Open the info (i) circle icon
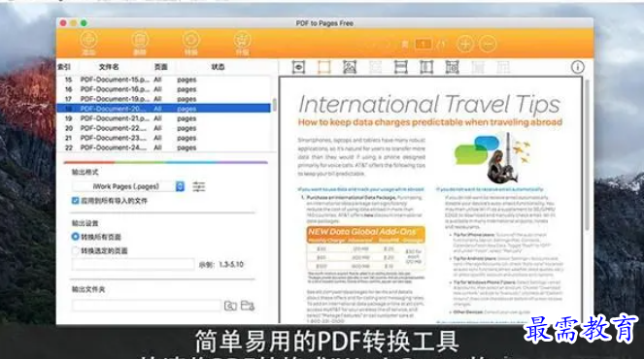Viewport: 644px width, 359px height. tap(578, 67)
